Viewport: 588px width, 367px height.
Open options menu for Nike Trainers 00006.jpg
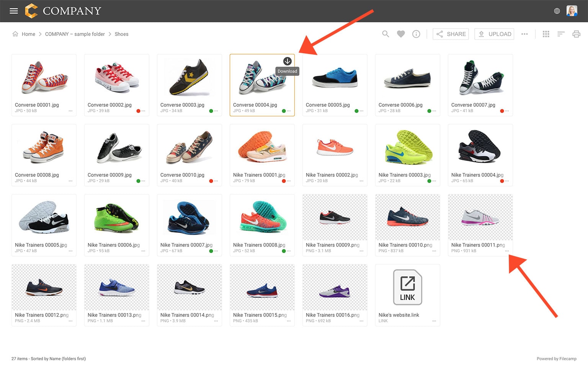pyautogui.click(x=143, y=251)
